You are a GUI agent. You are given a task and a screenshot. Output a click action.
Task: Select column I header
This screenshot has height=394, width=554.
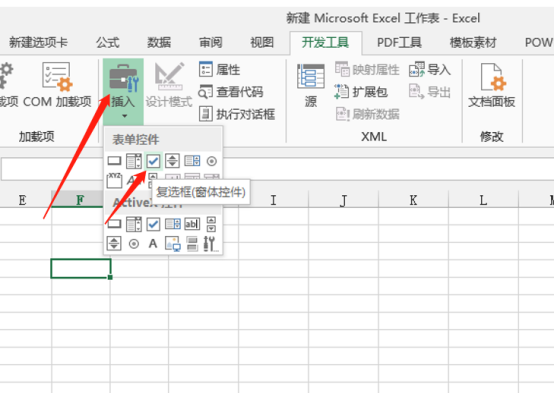click(273, 200)
